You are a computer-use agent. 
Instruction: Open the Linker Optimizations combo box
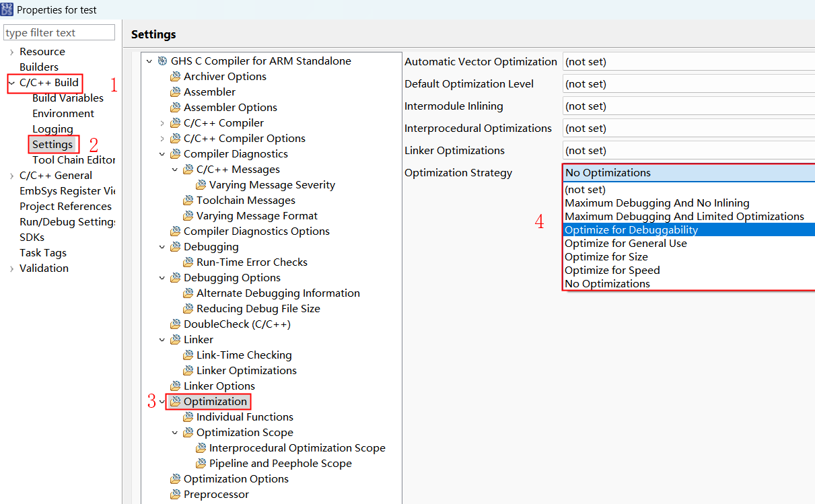click(686, 151)
